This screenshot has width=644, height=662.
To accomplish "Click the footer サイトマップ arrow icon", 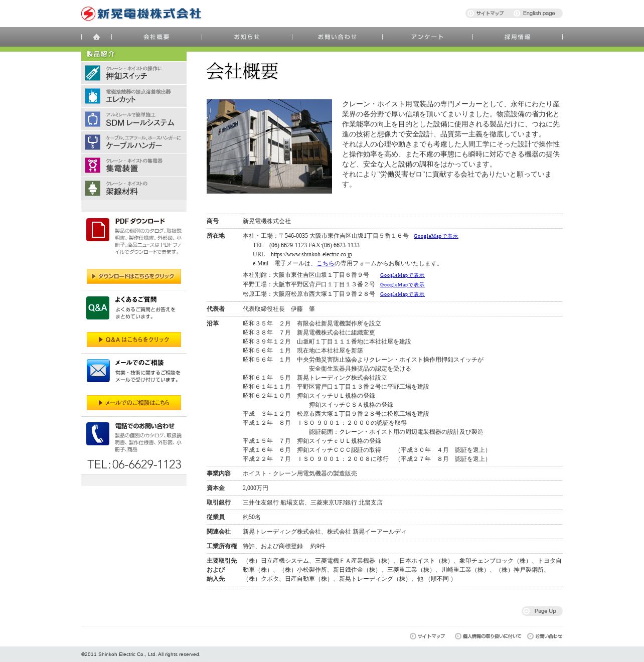I will pos(413,636).
